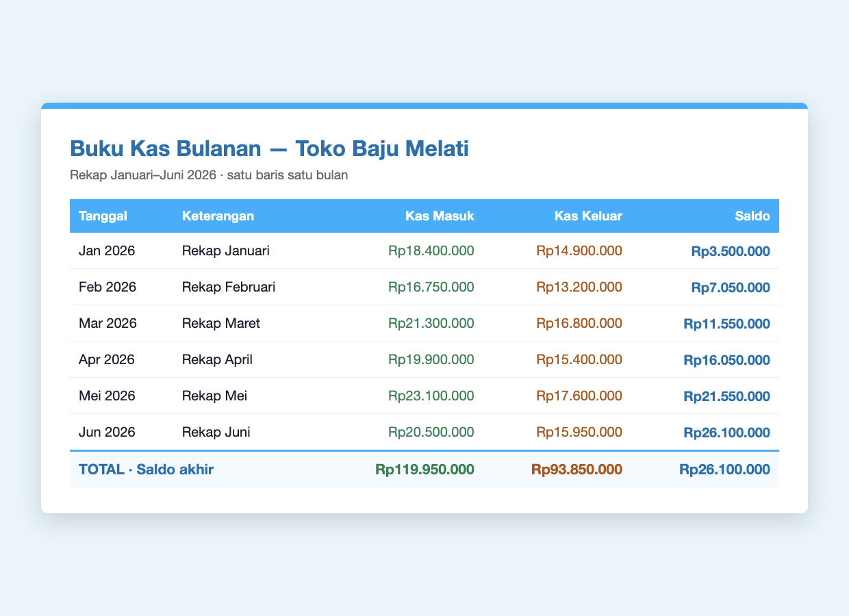Image resolution: width=849 pixels, height=616 pixels.
Task: Select cash-out value Rp15.950.000
Action: pyautogui.click(x=579, y=433)
